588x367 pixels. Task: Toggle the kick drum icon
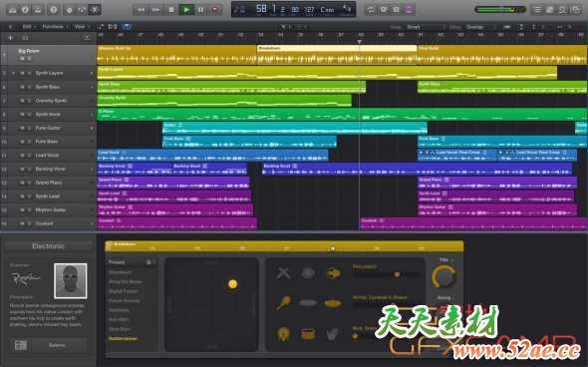click(x=283, y=334)
